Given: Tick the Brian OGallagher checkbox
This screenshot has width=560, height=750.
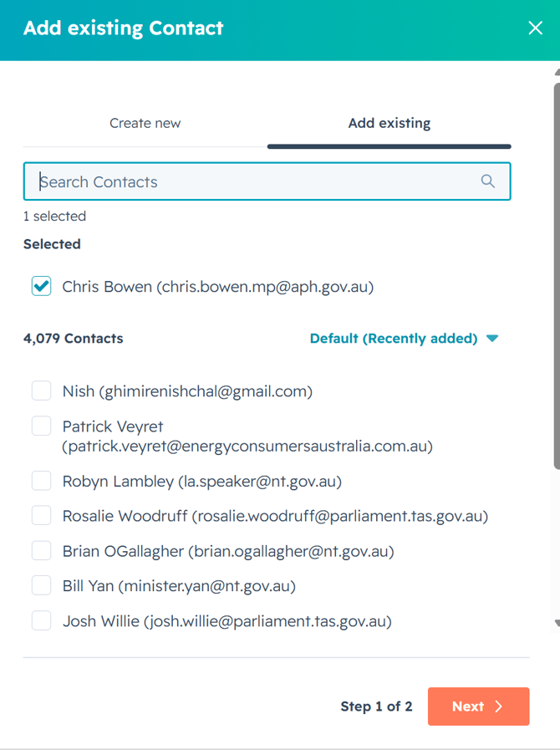Looking at the screenshot, I should point(42,550).
